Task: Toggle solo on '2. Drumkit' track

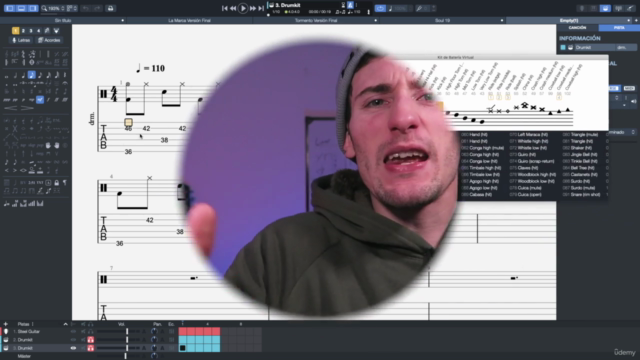Action: coord(91,340)
